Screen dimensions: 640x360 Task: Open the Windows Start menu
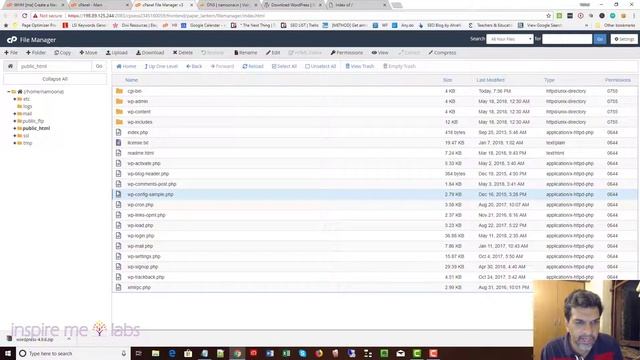[x=8, y=353]
